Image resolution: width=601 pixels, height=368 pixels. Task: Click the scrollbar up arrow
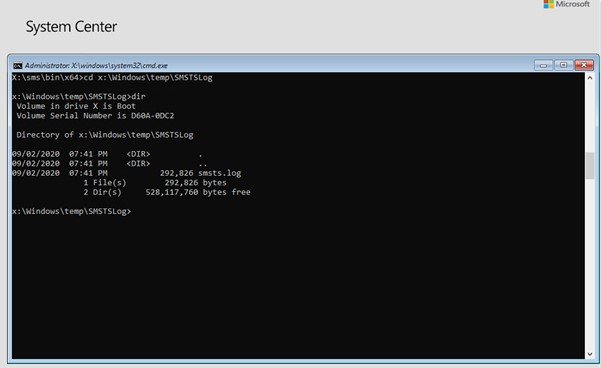coord(590,78)
